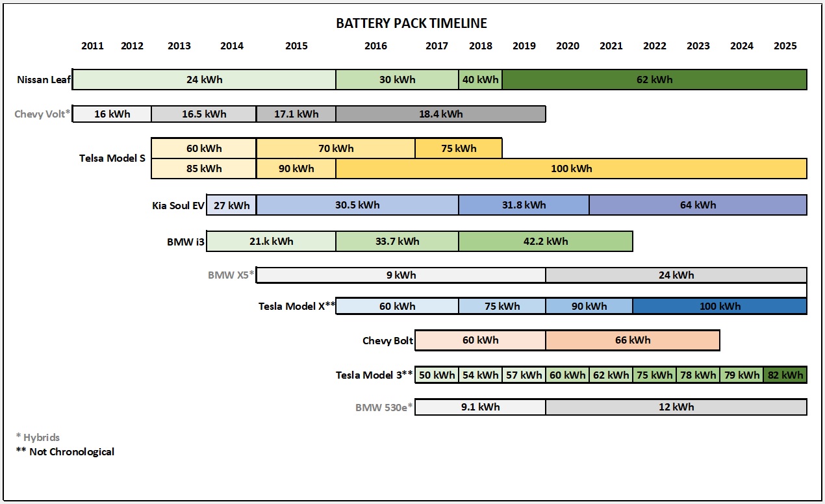Screen dimensions: 825x504
Task: Select the Model 3 50 kWh segment
Action: [x=437, y=375]
